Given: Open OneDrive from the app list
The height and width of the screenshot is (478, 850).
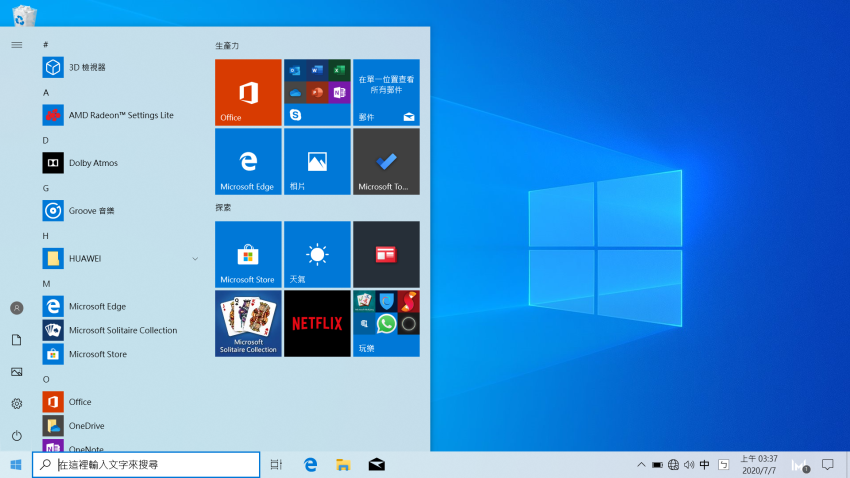Looking at the screenshot, I should pyautogui.click(x=120, y=425).
